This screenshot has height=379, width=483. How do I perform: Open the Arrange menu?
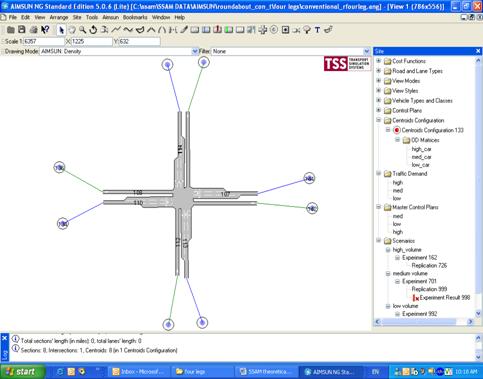pyautogui.click(x=59, y=17)
